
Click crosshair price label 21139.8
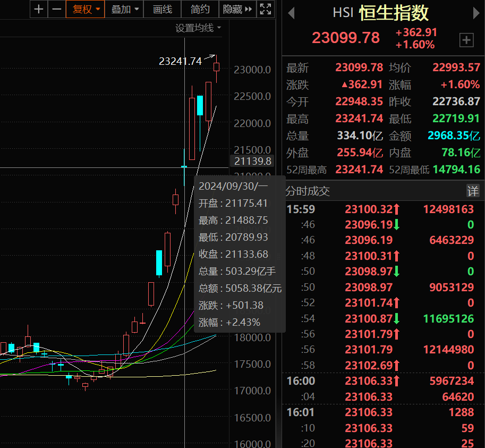[x=252, y=161]
